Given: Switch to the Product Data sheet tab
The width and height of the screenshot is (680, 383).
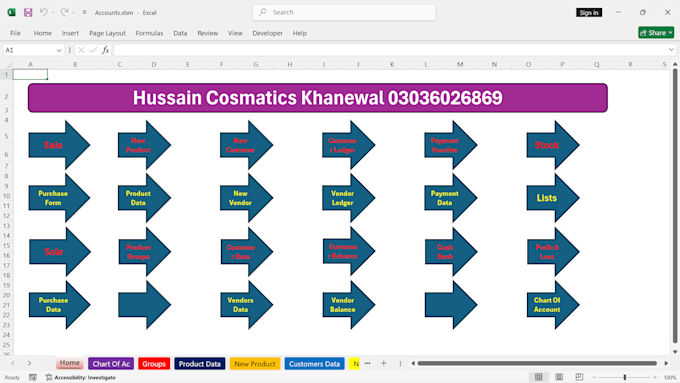Looking at the screenshot, I should (x=199, y=363).
